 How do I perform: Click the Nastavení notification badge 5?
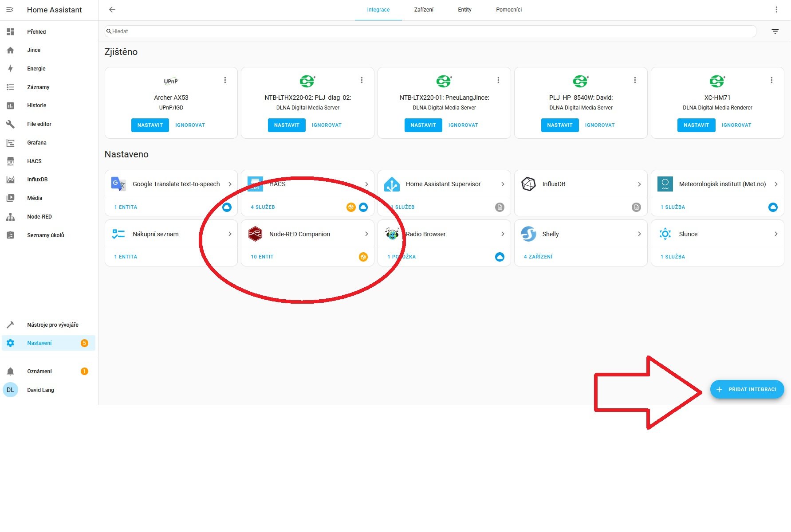click(x=84, y=343)
